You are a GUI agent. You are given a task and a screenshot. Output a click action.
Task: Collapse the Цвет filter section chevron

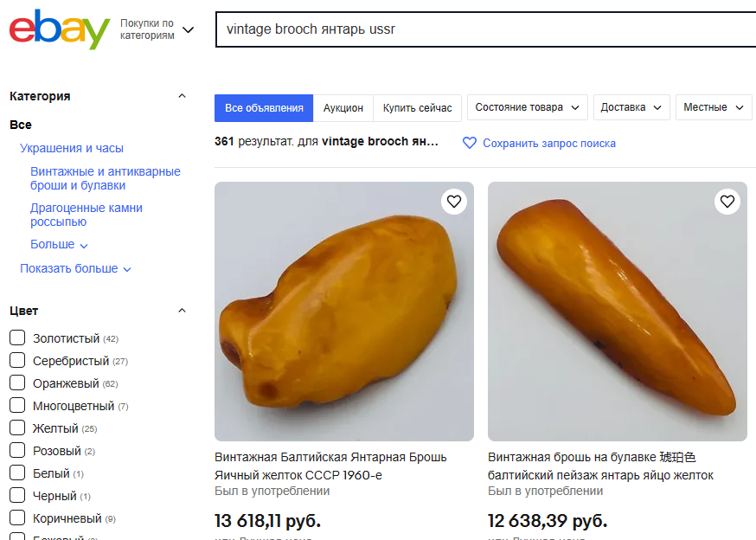[x=182, y=311]
